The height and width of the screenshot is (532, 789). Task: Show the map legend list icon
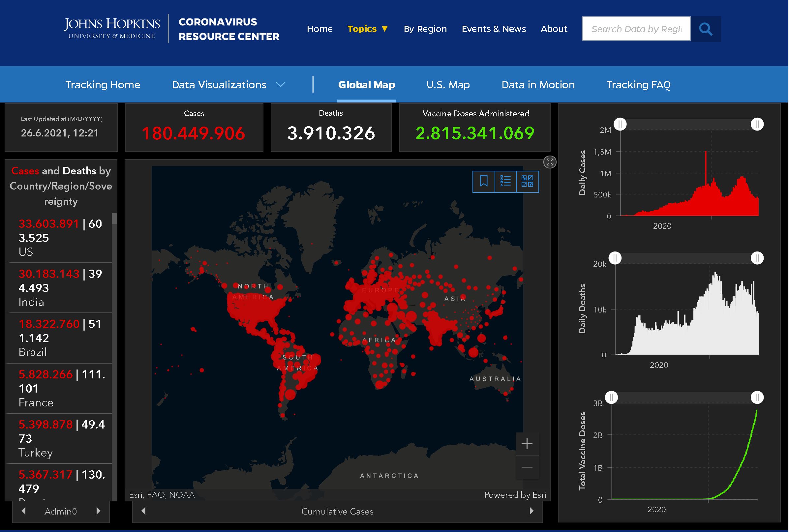[x=505, y=181]
